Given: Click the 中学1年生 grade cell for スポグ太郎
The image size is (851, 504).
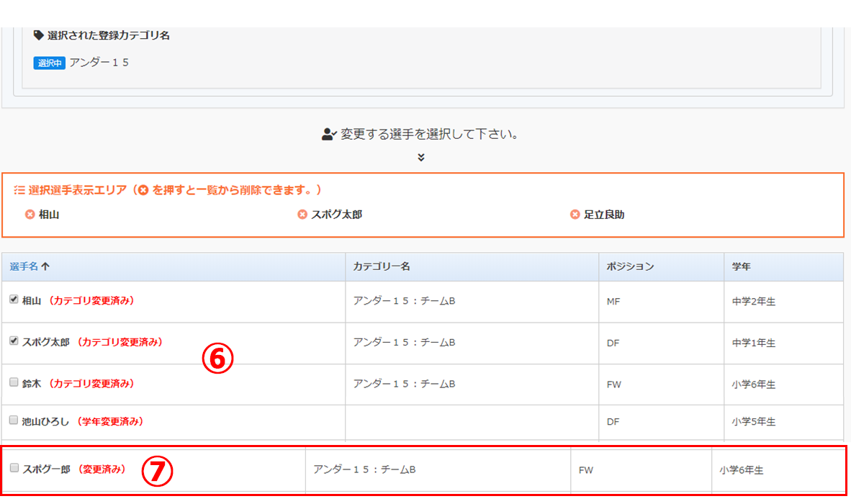Looking at the screenshot, I should pos(753,343).
